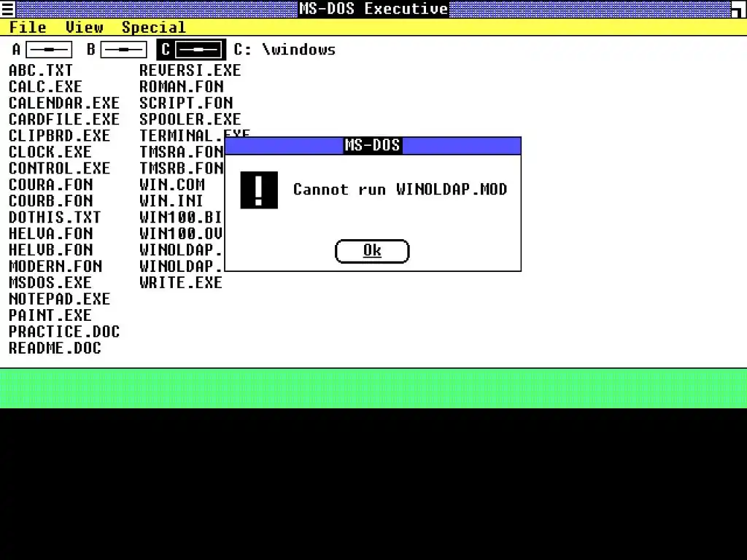Screen dimensions: 747x560
Task: Click the MS-DOS dialog title bar
Action: (x=373, y=145)
